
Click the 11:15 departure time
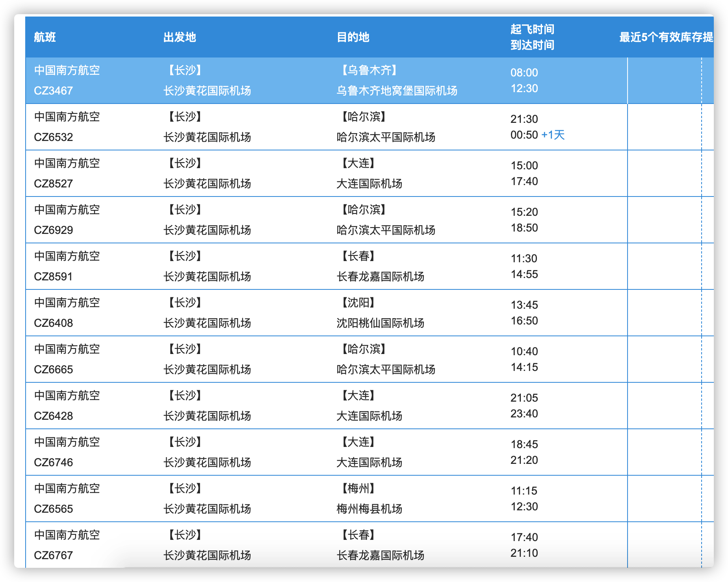(524, 491)
